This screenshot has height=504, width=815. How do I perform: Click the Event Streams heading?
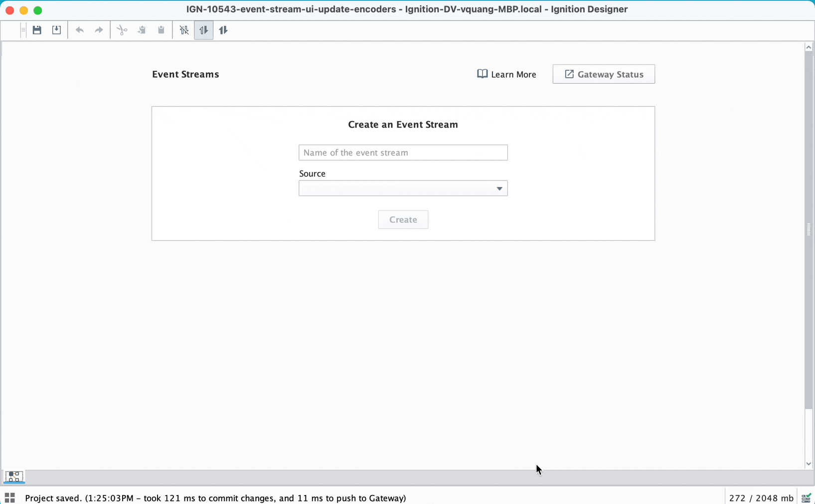pos(185,74)
